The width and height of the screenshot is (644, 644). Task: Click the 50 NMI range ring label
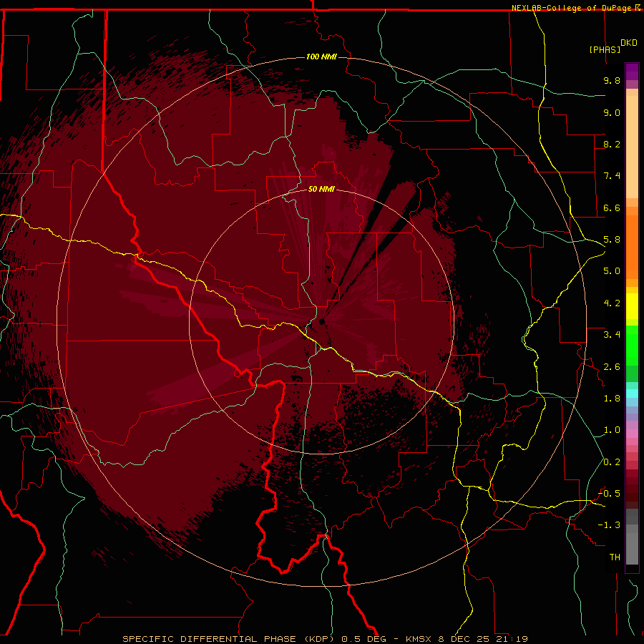pos(321,189)
